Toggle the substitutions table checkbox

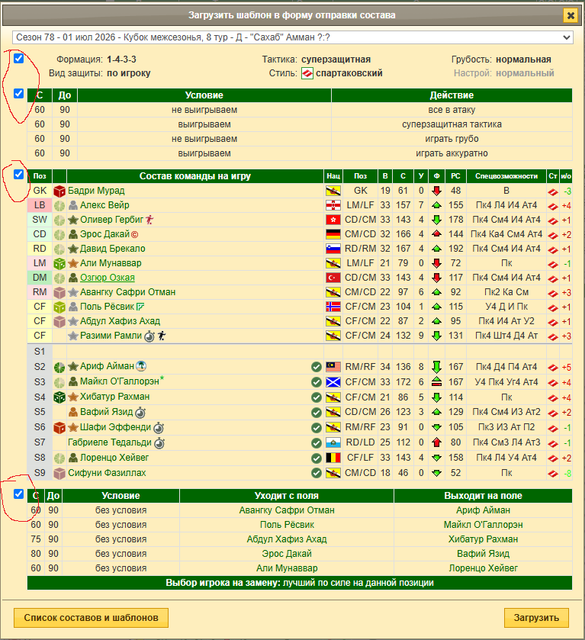click(x=19, y=494)
